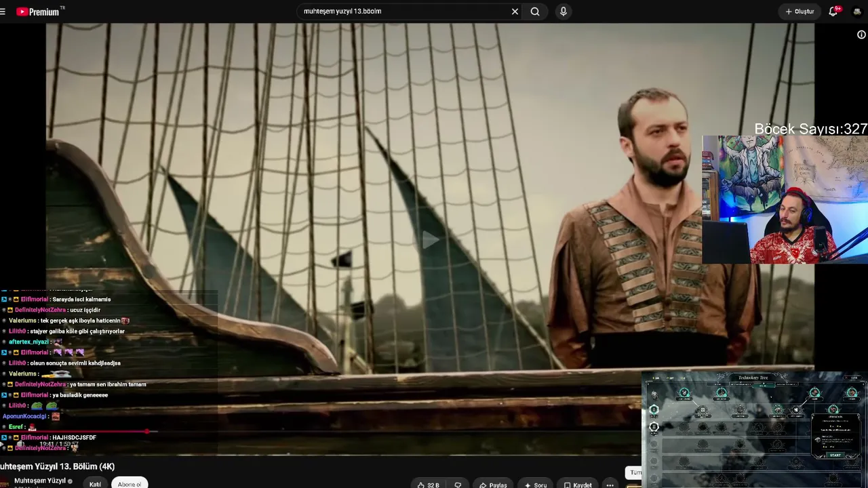Click chat message 'stajyer galiba köle gibi çalıştırıyorlar'
This screenshot has height=488, width=868.
coord(77,331)
